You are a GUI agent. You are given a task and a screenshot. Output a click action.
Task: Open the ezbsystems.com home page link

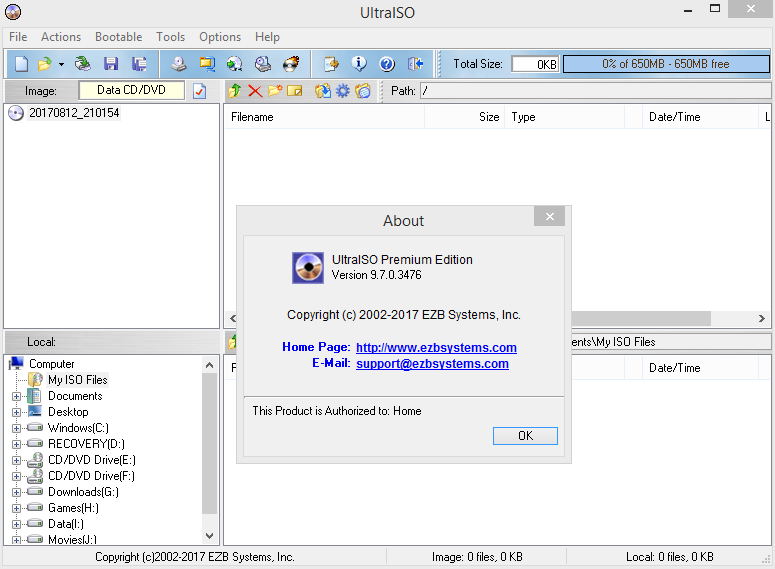(436, 348)
